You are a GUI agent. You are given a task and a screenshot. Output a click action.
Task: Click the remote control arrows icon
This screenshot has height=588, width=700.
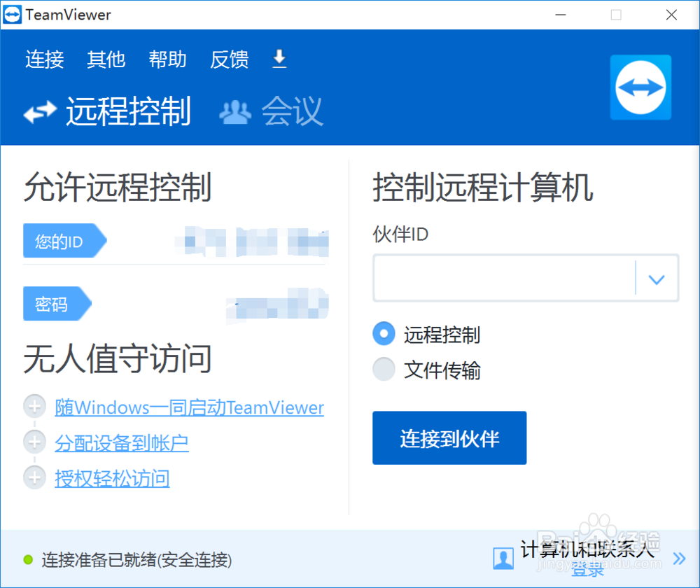click(x=38, y=111)
